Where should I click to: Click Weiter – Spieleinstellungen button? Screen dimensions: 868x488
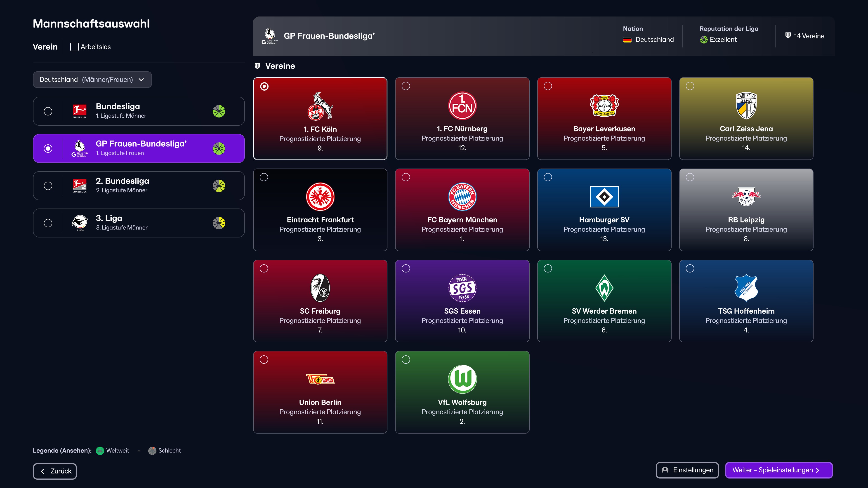tap(778, 470)
